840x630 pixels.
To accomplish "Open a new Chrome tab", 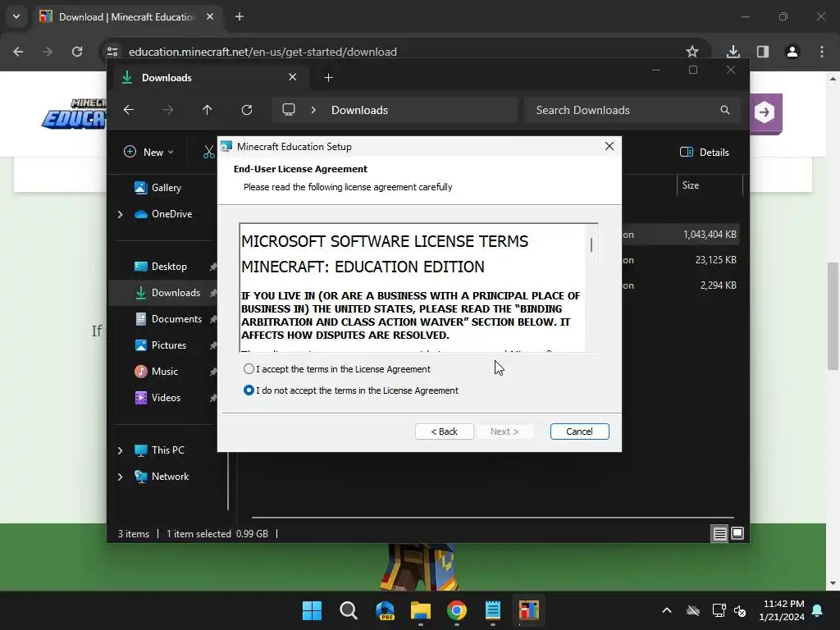I will (240, 16).
